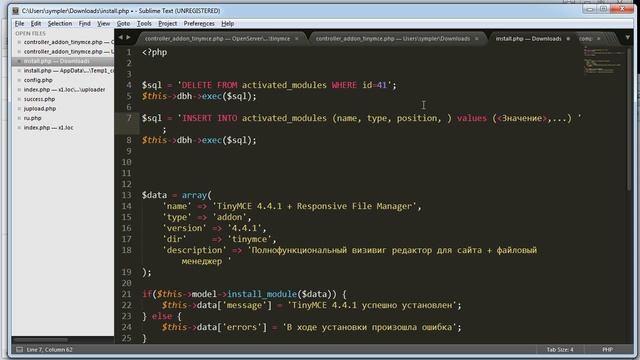Screen dimensions: 640x360
Task: Click the 'TinyMCE 4.4.1 + Responsive File Manager' string
Action: 314,206
